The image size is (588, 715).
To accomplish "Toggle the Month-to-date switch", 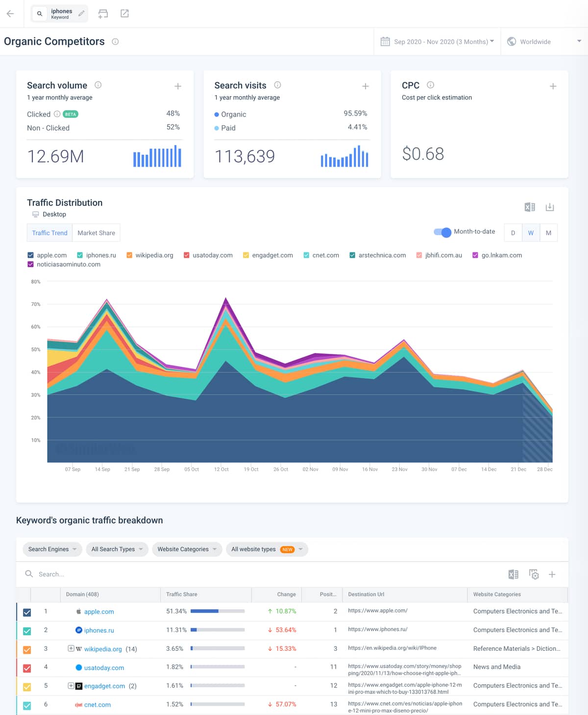I will pos(442,232).
